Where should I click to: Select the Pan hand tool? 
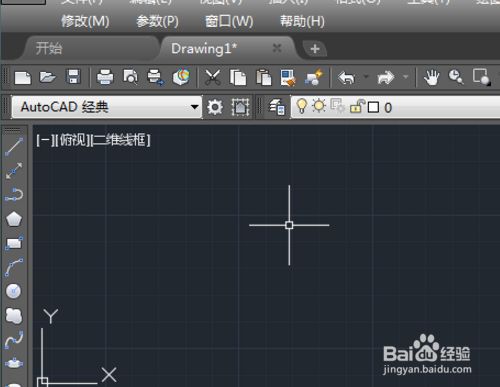point(431,77)
